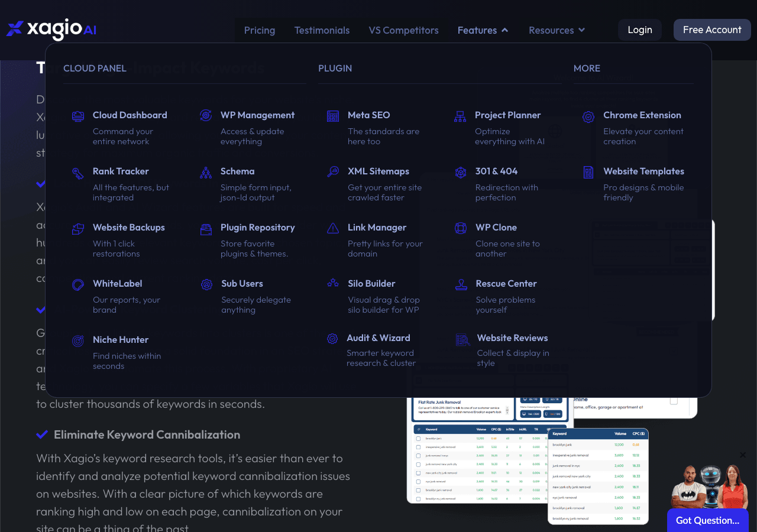Viewport: 757px width, 532px height.
Task: Click the Xagio AI logo
Action: [x=51, y=30]
